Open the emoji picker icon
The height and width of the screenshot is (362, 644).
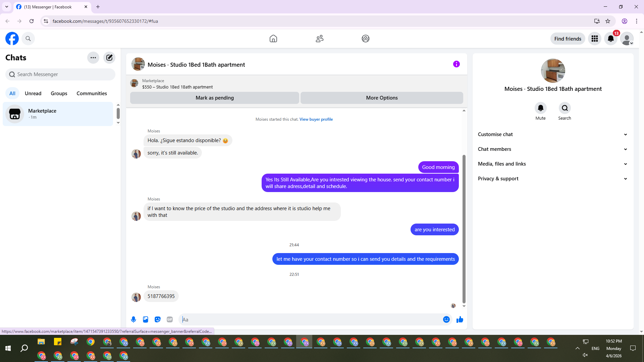(446, 319)
